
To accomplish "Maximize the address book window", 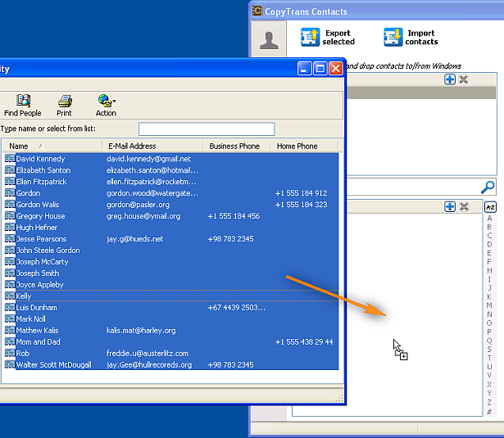I will point(320,69).
